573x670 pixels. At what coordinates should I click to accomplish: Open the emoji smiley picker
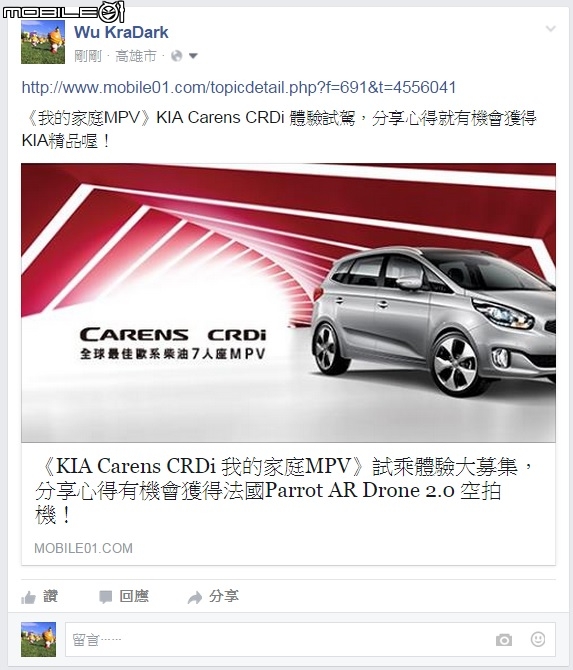pyautogui.click(x=538, y=639)
